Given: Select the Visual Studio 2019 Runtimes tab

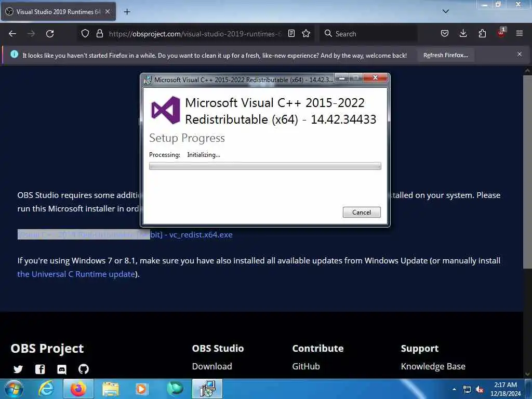Looking at the screenshot, I should coord(58,11).
